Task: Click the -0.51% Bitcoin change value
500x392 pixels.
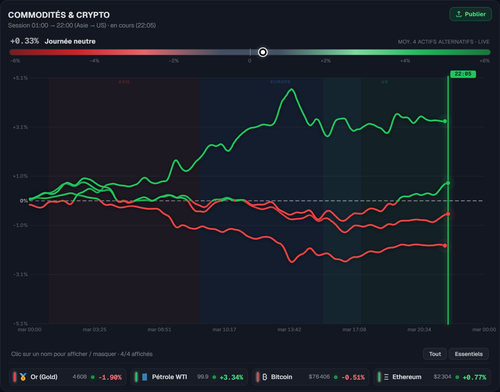Action: click(353, 377)
